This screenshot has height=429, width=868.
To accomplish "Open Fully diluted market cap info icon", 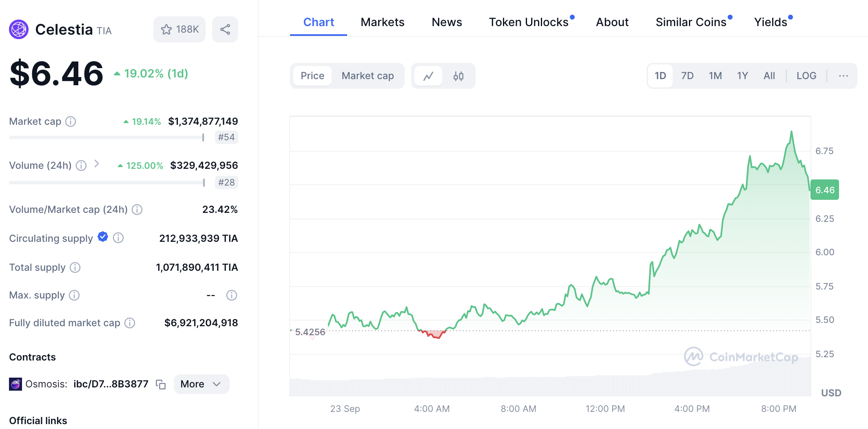I will (130, 323).
